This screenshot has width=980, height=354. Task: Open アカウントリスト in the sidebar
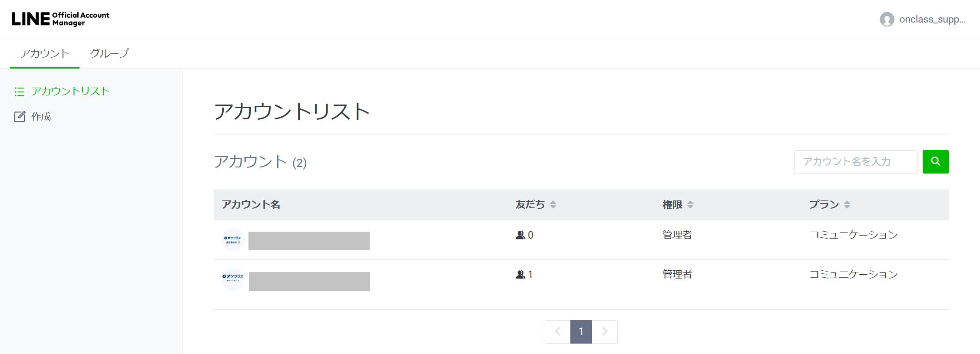pyautogui.click(x=70, y=92)
